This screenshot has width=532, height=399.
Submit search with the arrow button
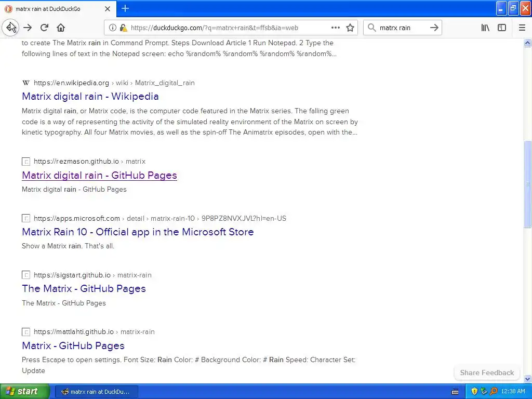coord(434,28)
